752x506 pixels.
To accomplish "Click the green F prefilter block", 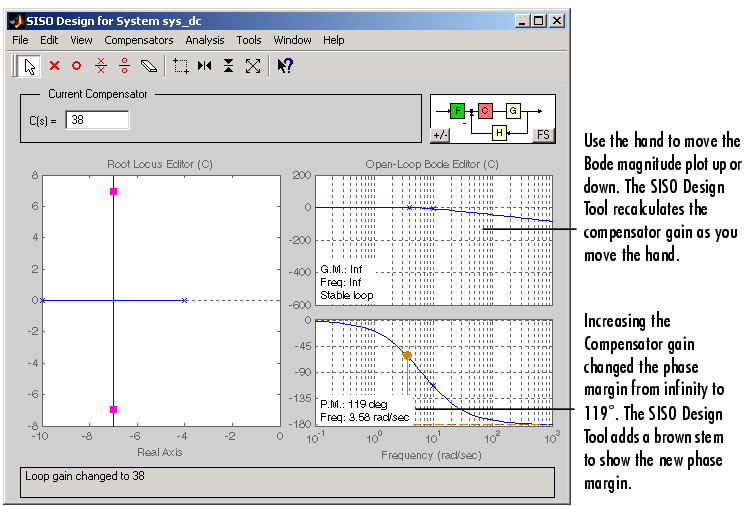I will click(458, 111).
